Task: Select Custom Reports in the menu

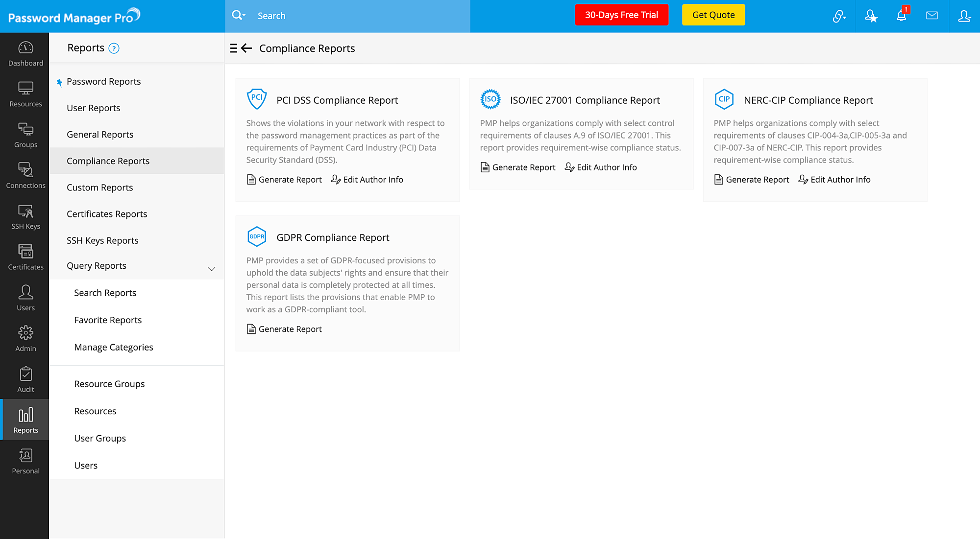Action: (99, 187)
